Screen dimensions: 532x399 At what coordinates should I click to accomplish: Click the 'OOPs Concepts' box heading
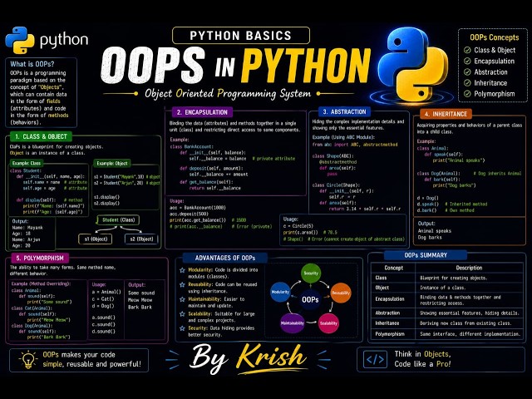pos(495,37)
